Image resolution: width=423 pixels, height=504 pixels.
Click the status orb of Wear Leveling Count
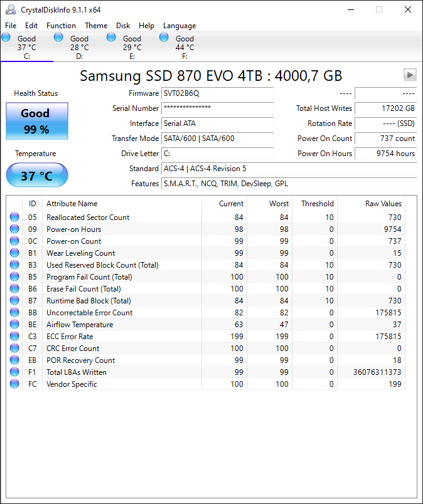coord(14,253)
